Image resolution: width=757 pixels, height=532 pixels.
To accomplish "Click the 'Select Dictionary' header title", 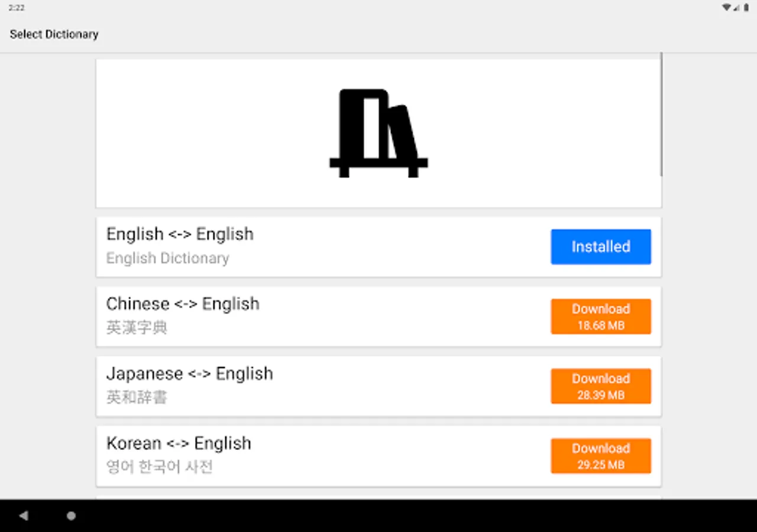I will tap(54, 34).
